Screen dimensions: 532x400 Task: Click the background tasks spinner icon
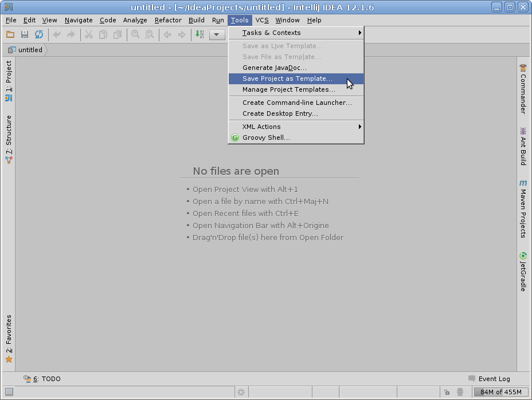tap(241, 392)
